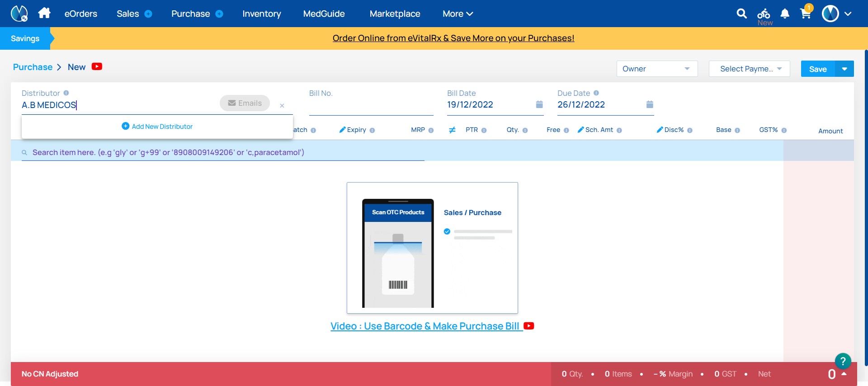Open the notifications bell
The image size is (868, 386).
785,14
